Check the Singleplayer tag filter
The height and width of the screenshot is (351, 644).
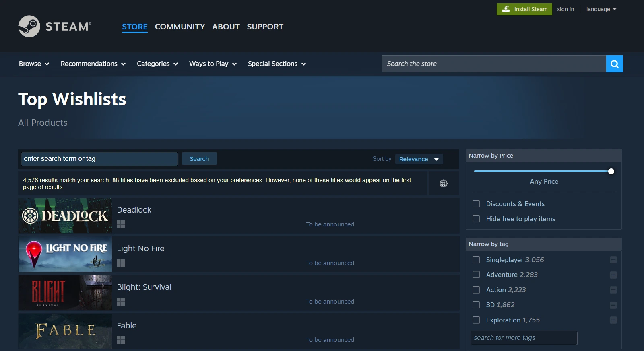point(476,260)
